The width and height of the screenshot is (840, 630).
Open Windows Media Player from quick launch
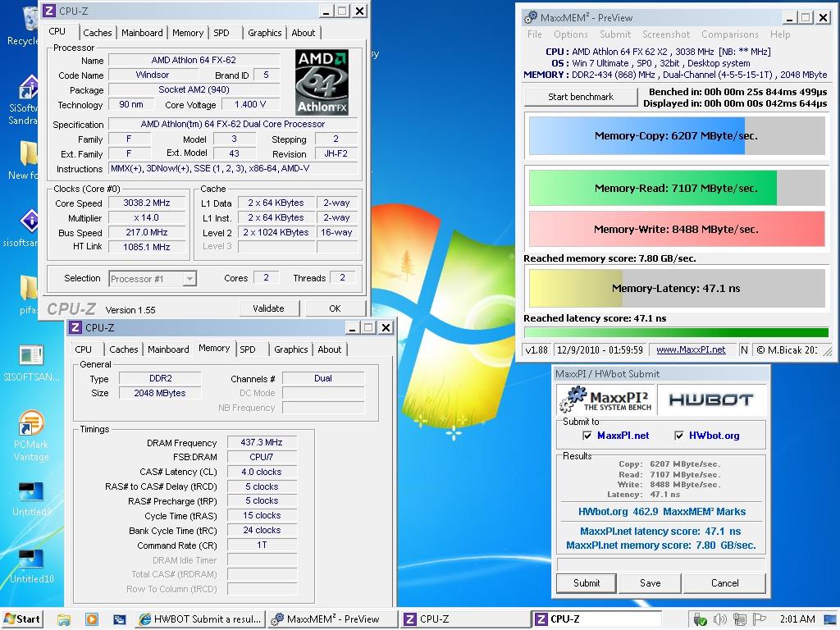(x=92, y=619)
